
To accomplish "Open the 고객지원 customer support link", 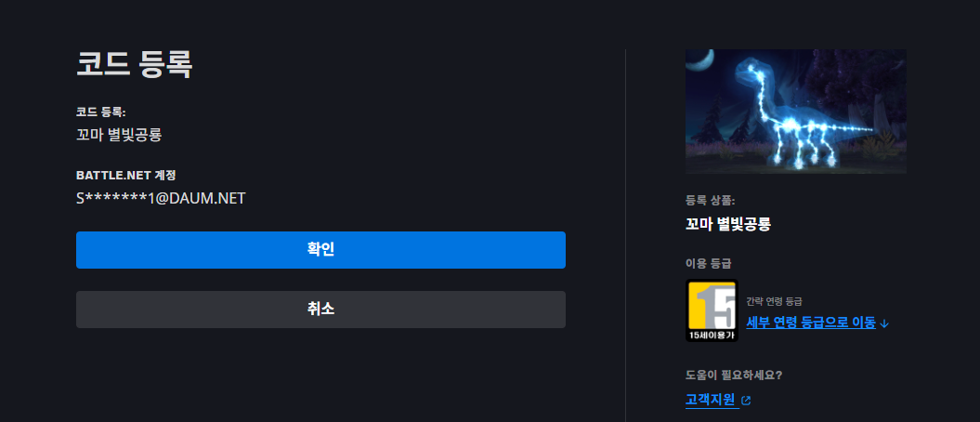I will point(710,400).
